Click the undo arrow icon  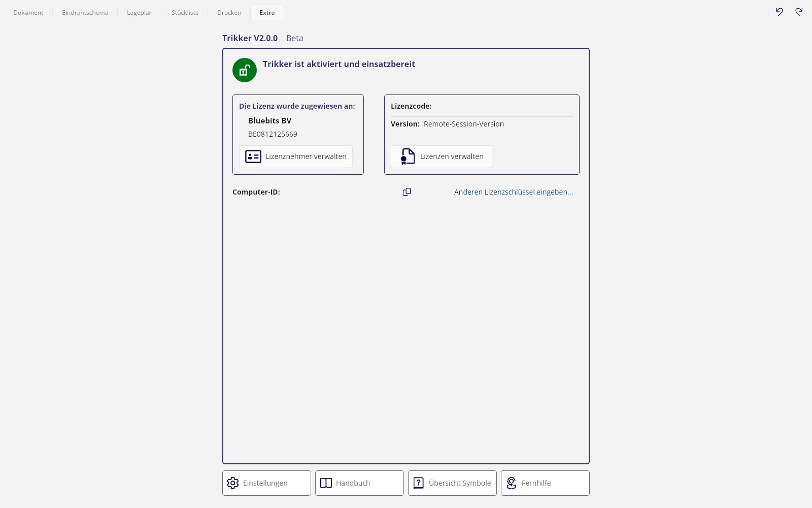[780, 12]
